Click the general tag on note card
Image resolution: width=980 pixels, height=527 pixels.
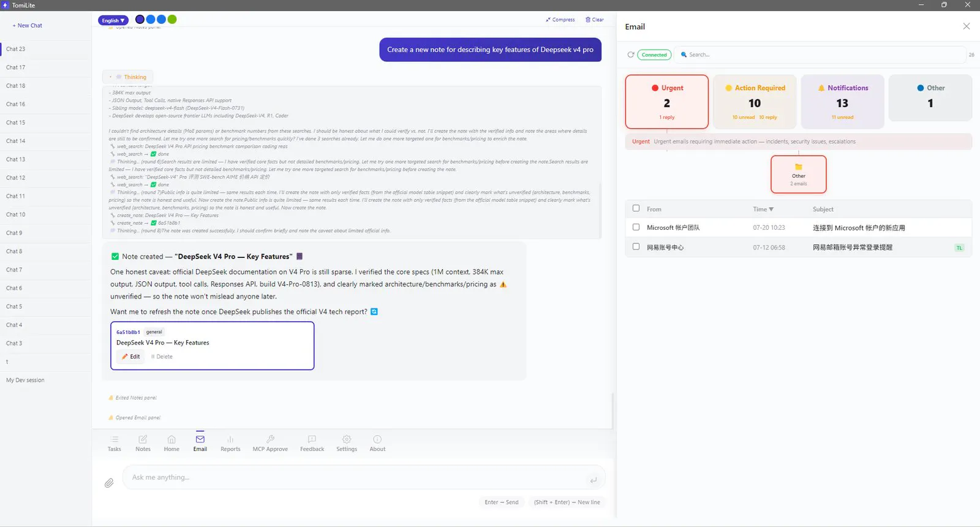point(154,332)
